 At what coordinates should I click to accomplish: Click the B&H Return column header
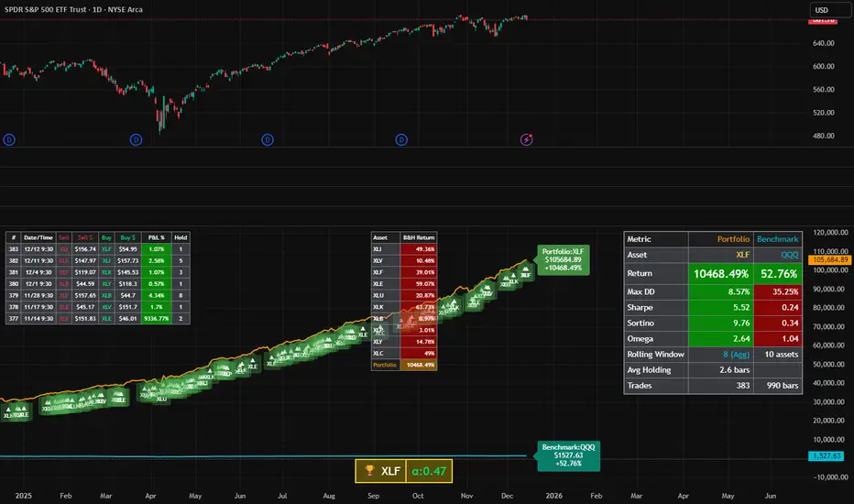point(418,237)
